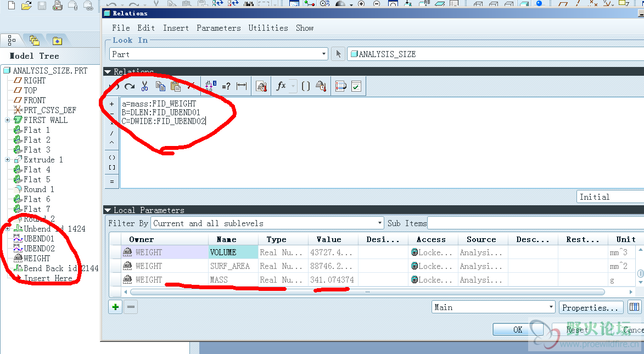Click the evaluate expression '=?' icon
Viewport: 644px width, 354px height.
pos(226,86)
